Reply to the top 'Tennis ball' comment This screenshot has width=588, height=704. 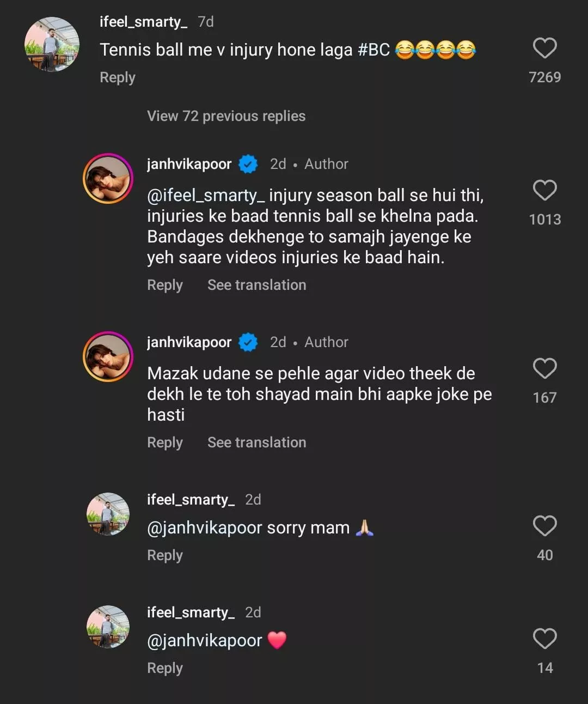click(118, 77)
